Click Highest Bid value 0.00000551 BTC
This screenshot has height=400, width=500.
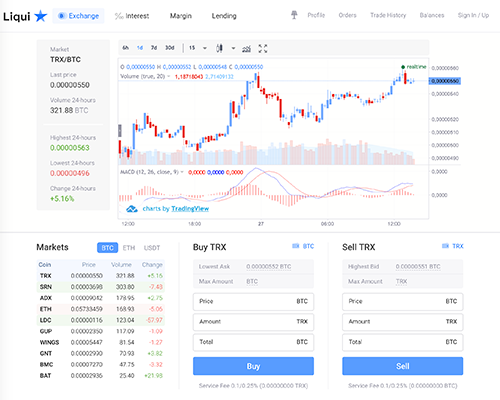(418, 267)
